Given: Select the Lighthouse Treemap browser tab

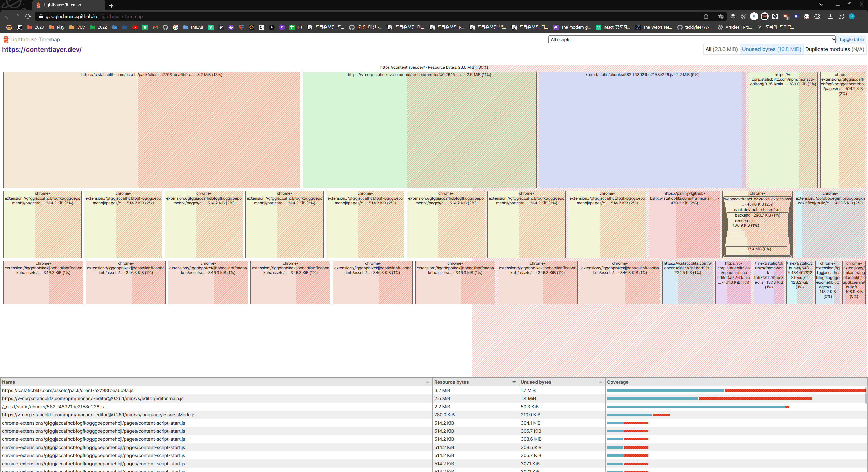Looking at the screenshot, I should click(x=62, y=5).
